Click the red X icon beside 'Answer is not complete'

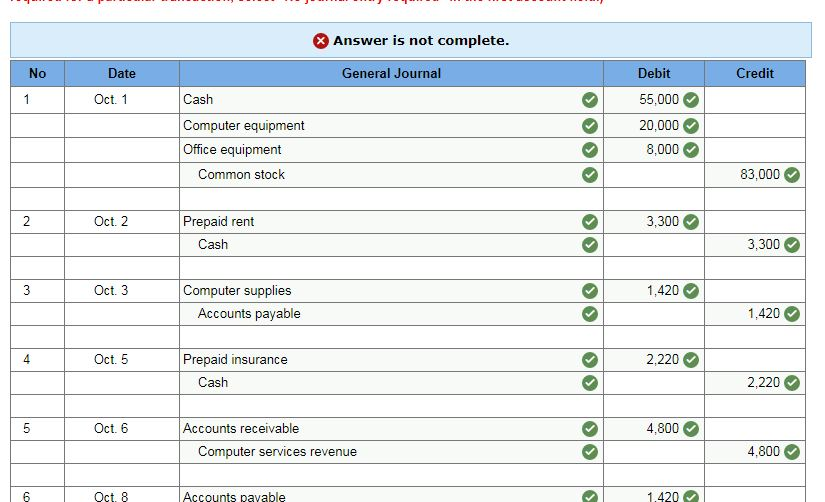(x=320, y=41)
